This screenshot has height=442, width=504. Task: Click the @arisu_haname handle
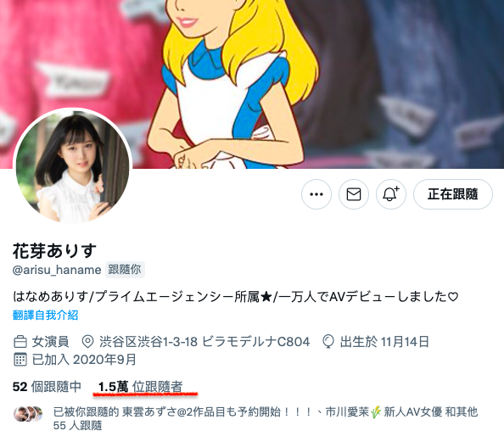(x=57, y=270)
